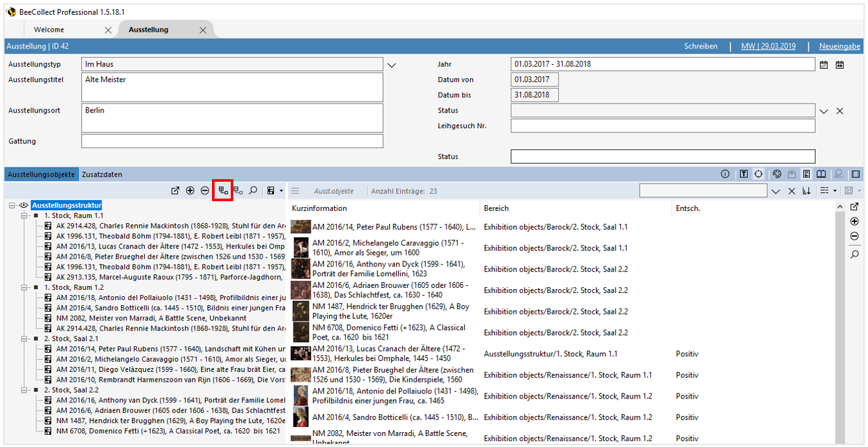The height and width of the screenshot is (447, 868).
Task: Click the Neueingabe link
Action: pyautogui.click(x=840, y=46)
